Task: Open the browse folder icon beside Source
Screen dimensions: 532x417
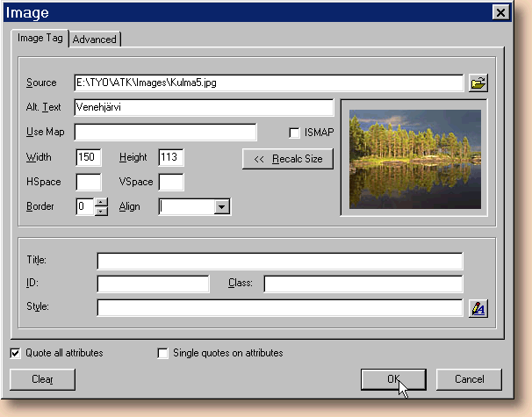Action: (x=478, y=83)
